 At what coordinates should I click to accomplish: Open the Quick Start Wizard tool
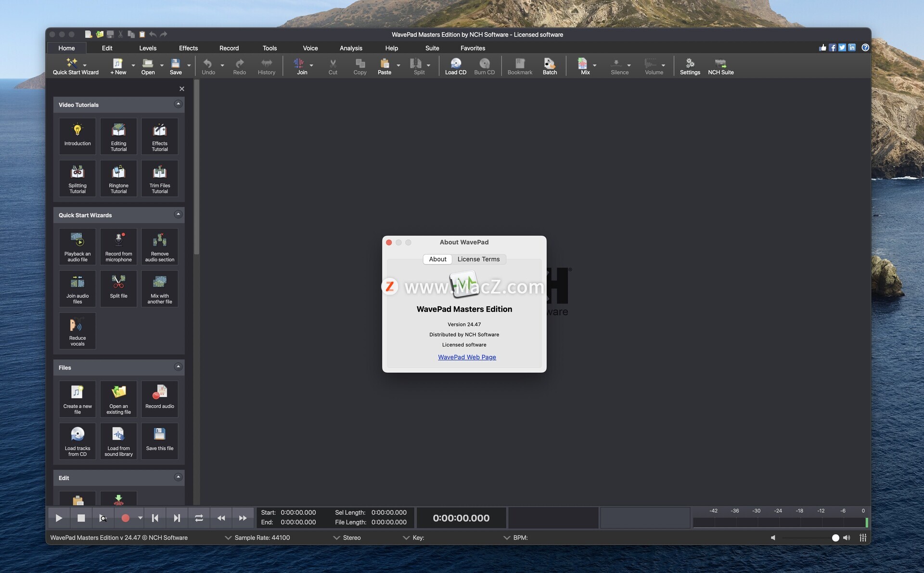(x=76, y=66)
